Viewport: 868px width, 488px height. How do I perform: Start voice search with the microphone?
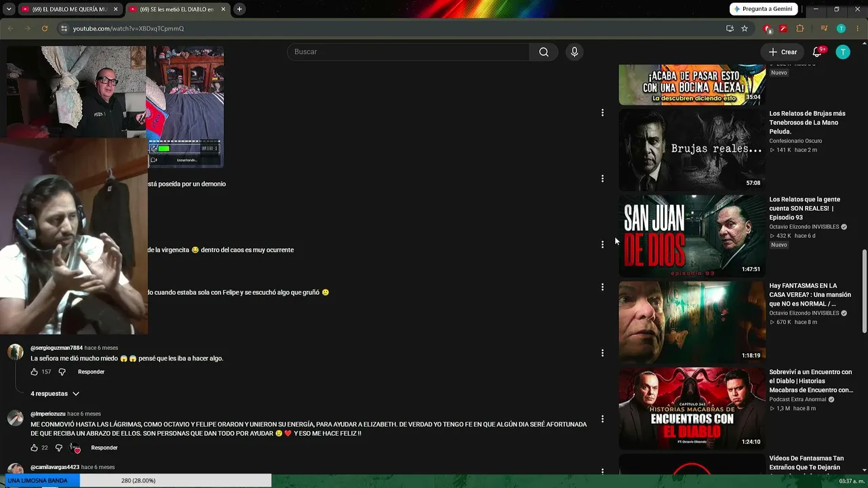pos(574,52)
